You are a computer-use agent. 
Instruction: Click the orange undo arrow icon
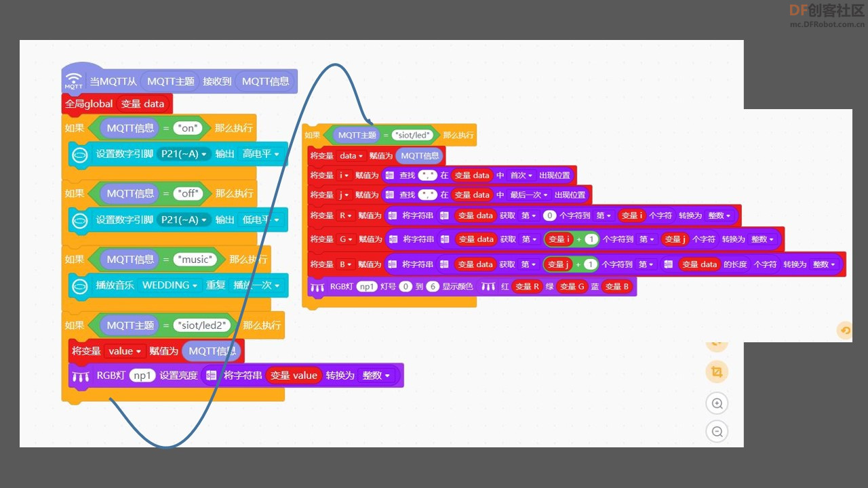[845, 330]
